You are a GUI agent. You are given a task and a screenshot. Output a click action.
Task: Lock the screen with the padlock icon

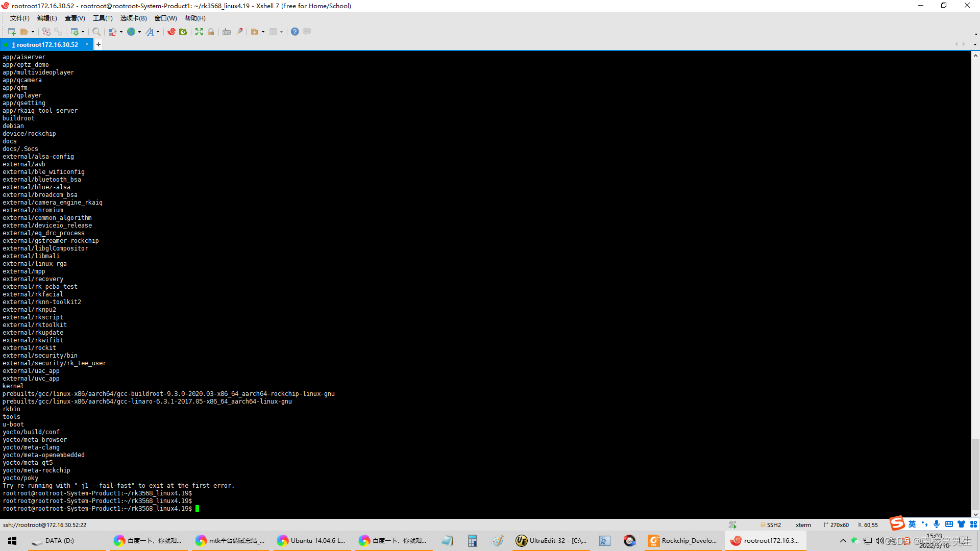pyautogui.click(x=211, y=32)
